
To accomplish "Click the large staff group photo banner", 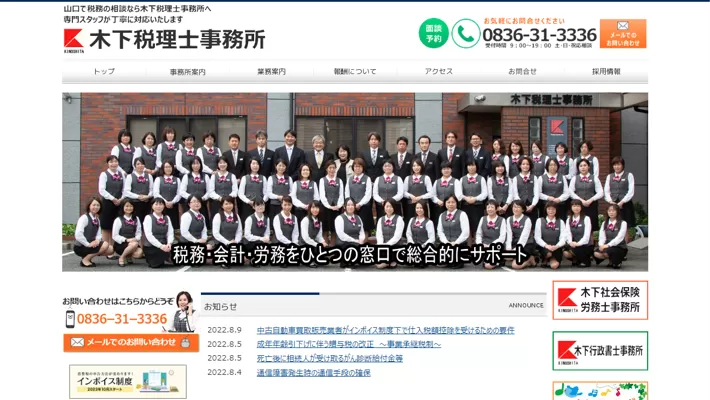I will [355, 182].
